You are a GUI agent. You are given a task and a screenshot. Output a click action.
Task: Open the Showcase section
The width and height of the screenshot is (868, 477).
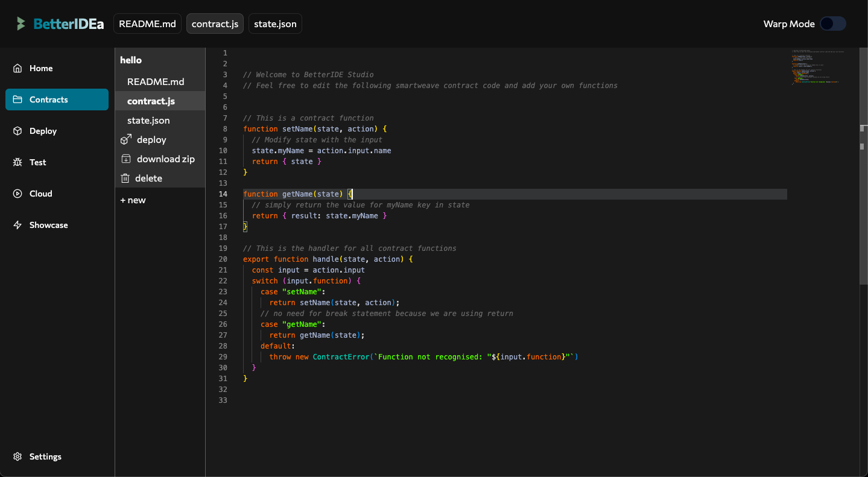click(57, 225)
